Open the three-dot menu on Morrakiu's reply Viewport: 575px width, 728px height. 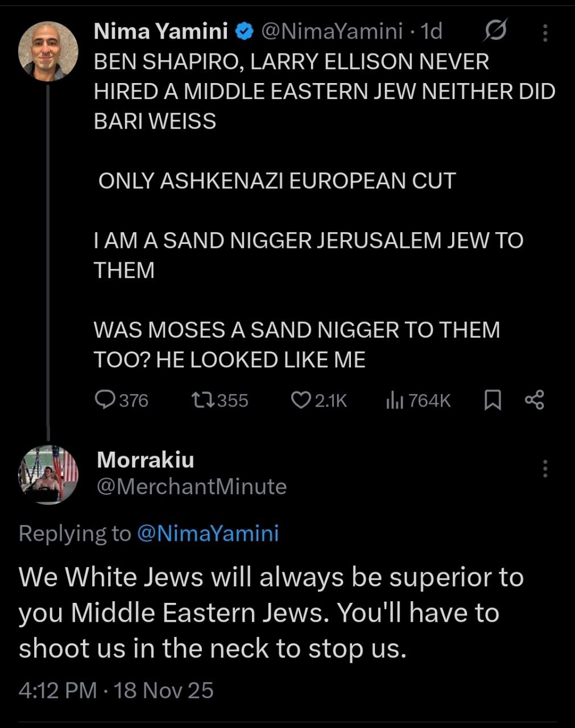[545, 468]
